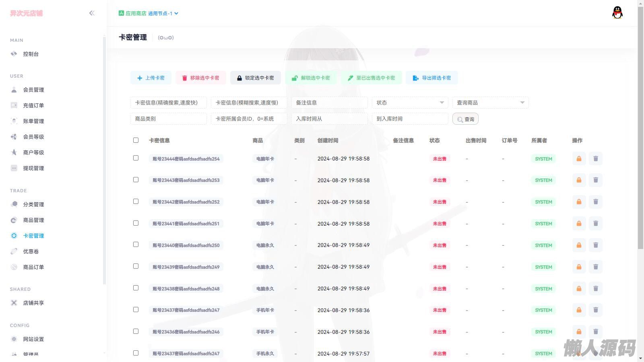The height and width of the screenshot is (362, 644).
Task: Click the lock icon in the 账号23440 row
Action: tap(579, 245)
